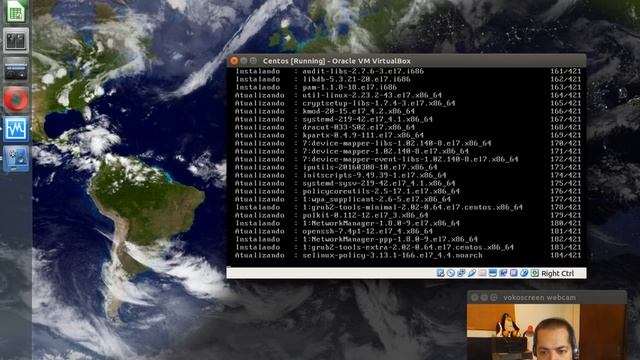Click the kmod-20-15.el7_4.2.x86_64 line

point(407,111)
